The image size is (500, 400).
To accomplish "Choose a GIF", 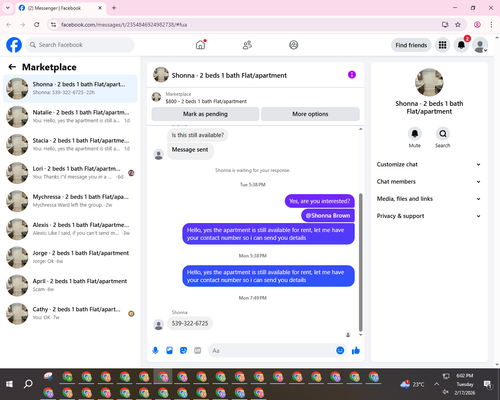I will click(x=198, y=350).
